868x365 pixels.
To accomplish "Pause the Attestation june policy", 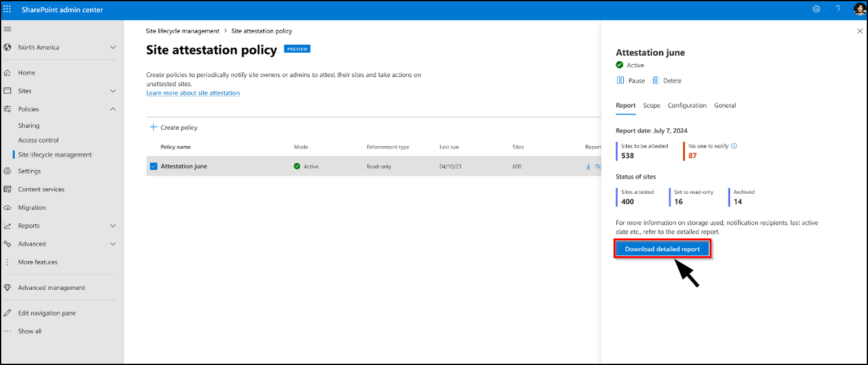I will (630, 81).
